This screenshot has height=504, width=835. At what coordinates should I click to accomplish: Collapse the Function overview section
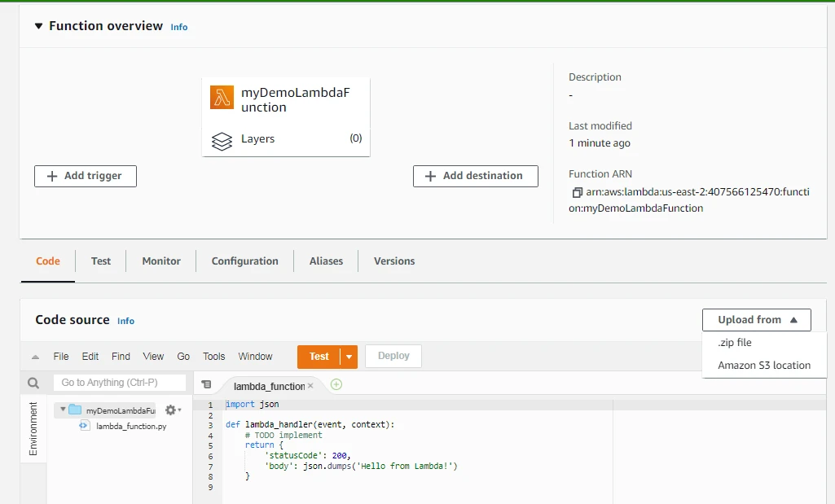coord(38,26)
